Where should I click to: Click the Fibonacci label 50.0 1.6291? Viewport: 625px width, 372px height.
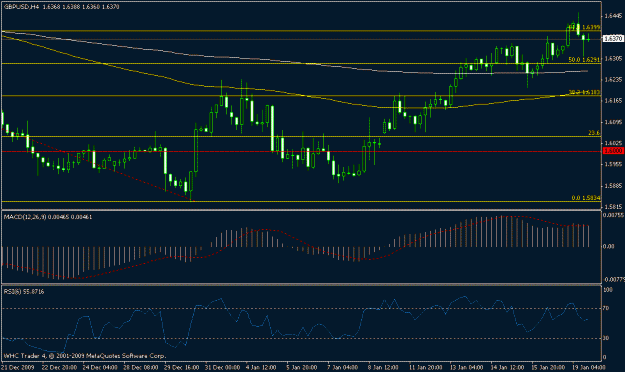584,60
